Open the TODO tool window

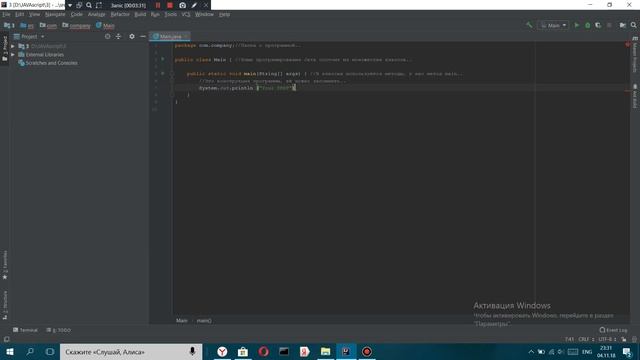click(59, 330)
